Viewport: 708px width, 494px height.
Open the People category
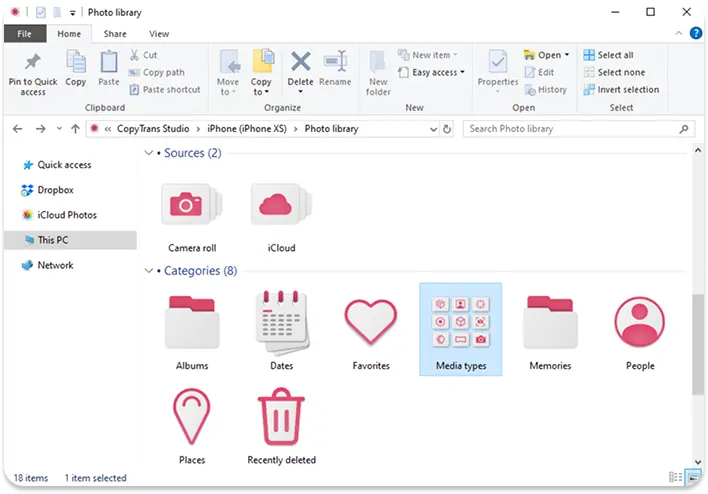click(640, 331)
